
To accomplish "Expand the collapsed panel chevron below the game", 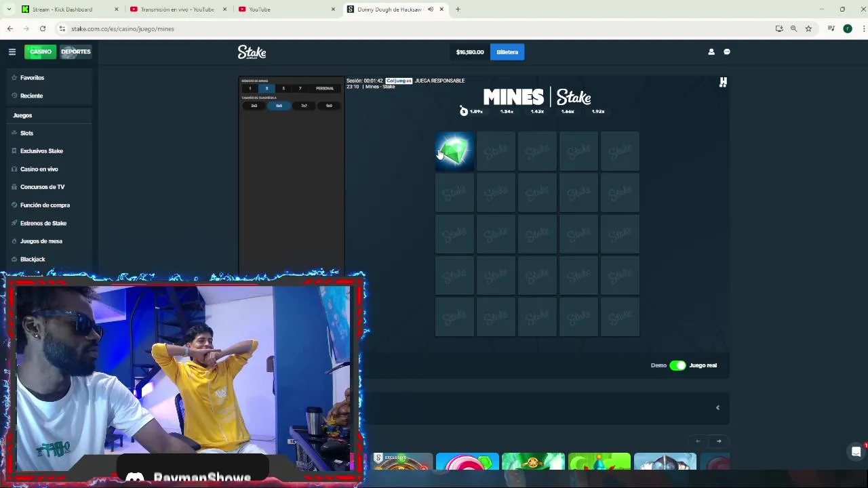I will pyautogui.click(x=717, y=407).
